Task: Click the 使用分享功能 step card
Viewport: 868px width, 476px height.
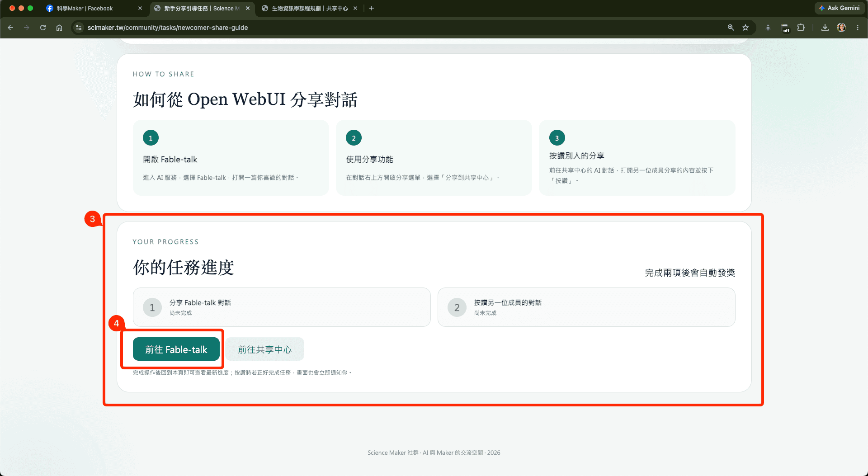Action: point(434,158)
